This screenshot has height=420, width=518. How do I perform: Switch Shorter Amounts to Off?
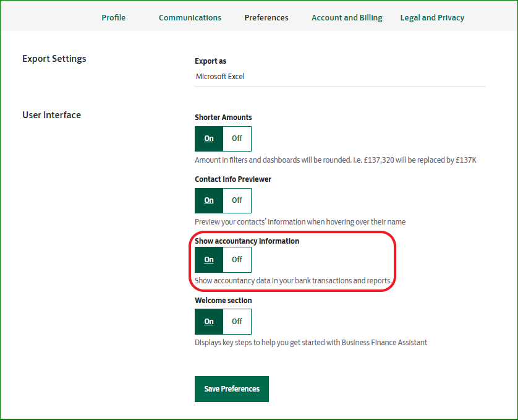237,139
